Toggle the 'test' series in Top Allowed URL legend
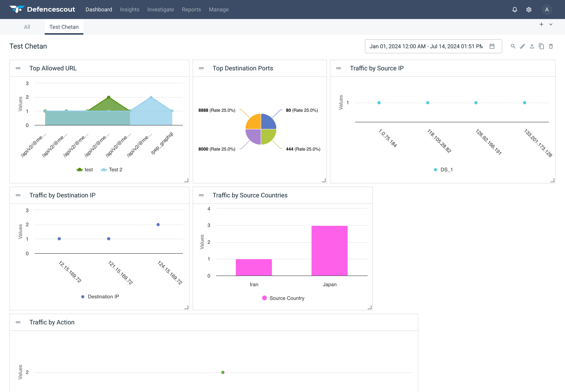The height and width of the screenshot is (392, 565). coord(85,170)
